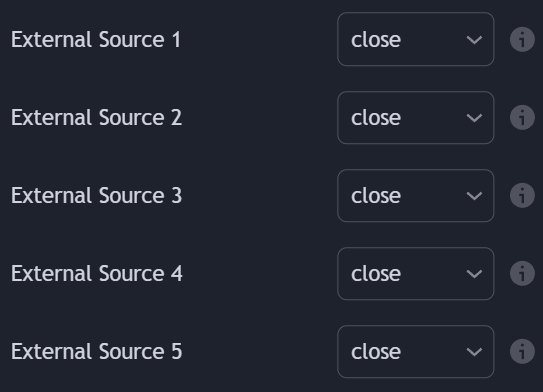Click the External Source 5 label text
Screen dimensions: 543x392
click(x=96, y=351)
